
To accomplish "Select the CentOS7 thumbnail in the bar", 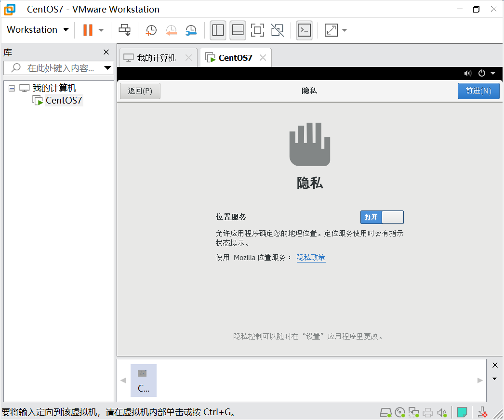I will pyautogui.click(x=144, y=380).
